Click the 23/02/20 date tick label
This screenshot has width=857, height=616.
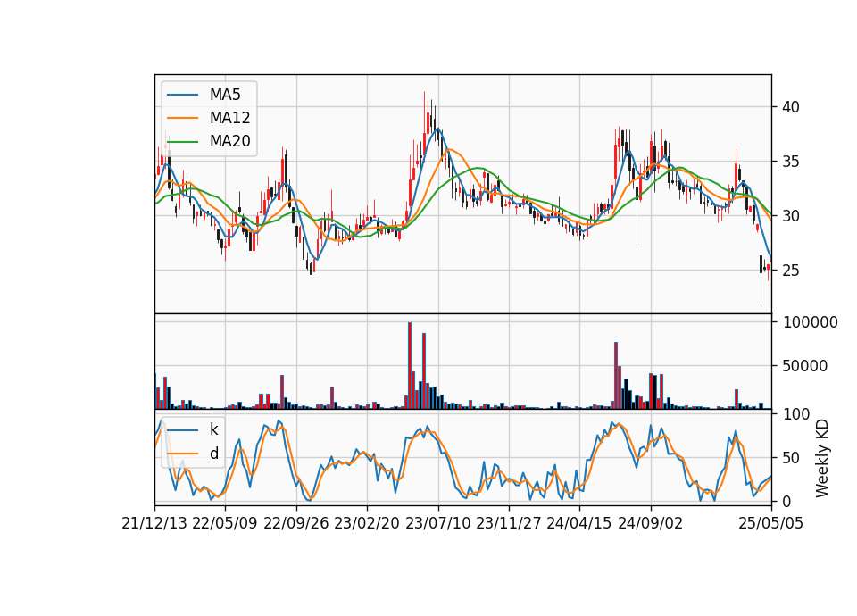(x=367, y=523)
